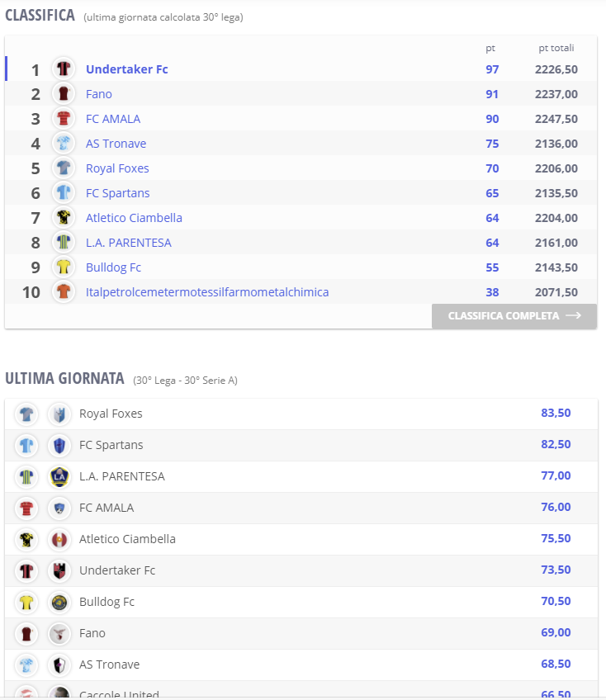The height and width of the screenshot is (700, 606).
Task: Click Fano crest in last matchday
Action: tap(59, 633)
